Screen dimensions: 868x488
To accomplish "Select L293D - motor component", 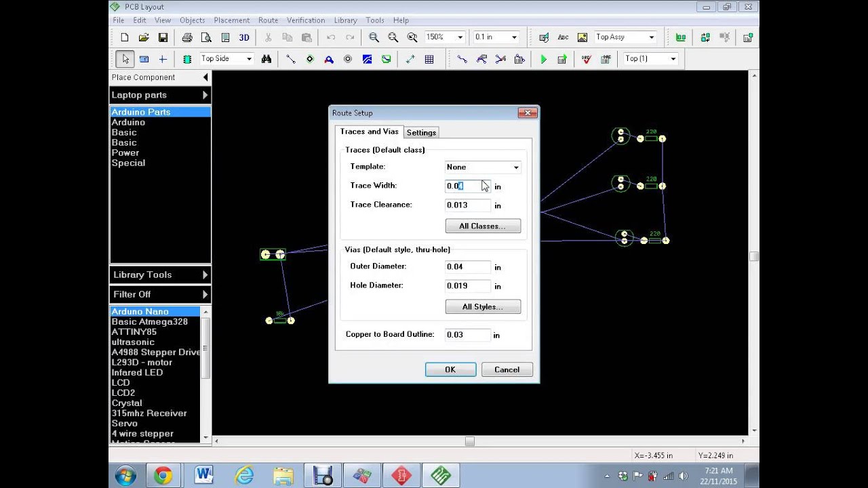I will point(155,362).
